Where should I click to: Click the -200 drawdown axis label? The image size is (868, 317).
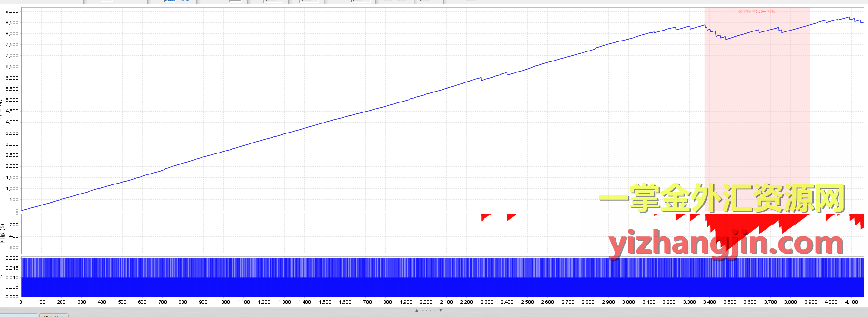(13, 225)
